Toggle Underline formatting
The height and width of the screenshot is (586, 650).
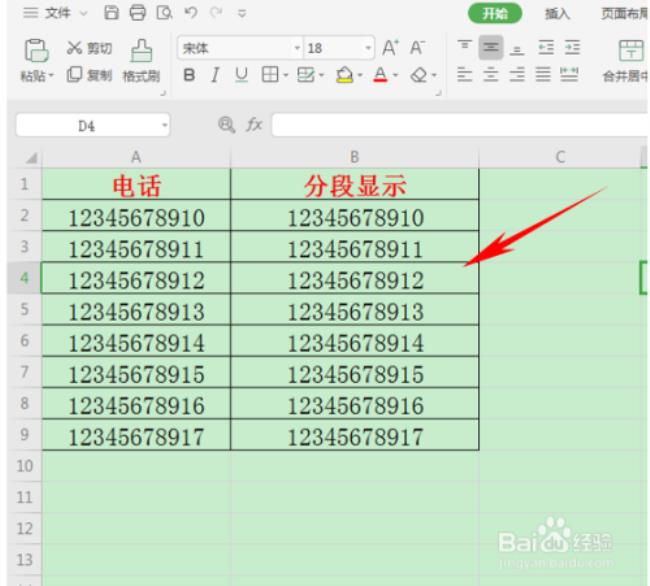(x=241, y=75)
